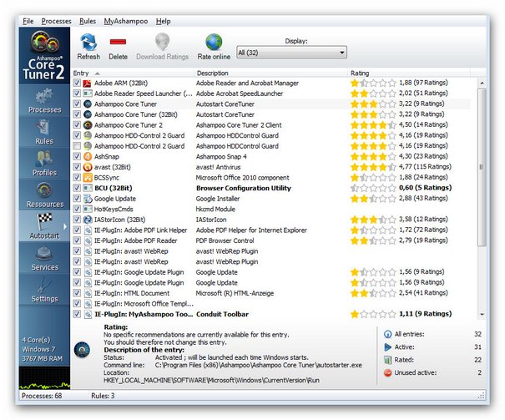Open the Services sidebar section
This screenshot has width=505, height=420.
(x=44, y=258)
